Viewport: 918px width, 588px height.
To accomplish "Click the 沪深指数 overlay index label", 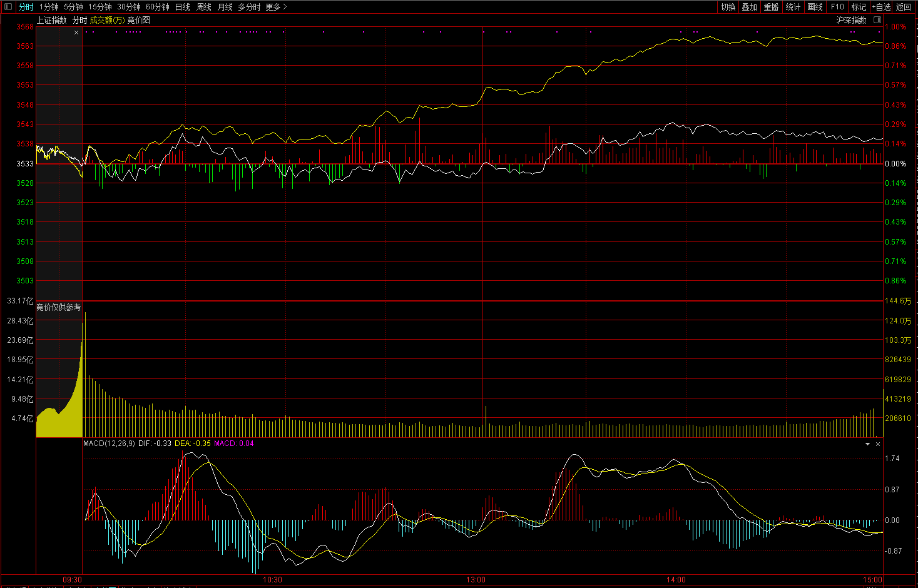I will pos(851,20).
